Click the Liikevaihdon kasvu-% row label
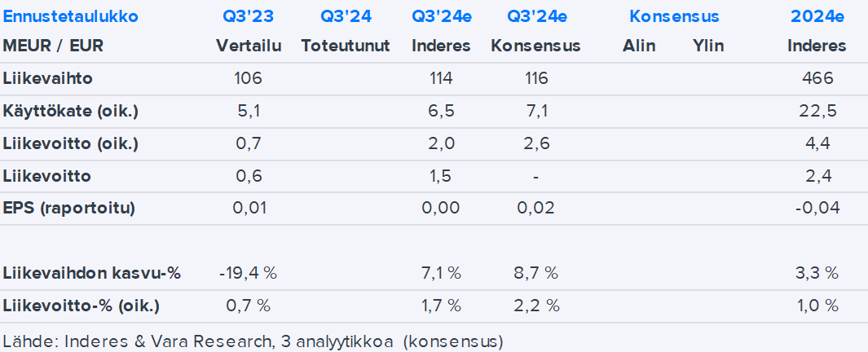 coord(92,273)
